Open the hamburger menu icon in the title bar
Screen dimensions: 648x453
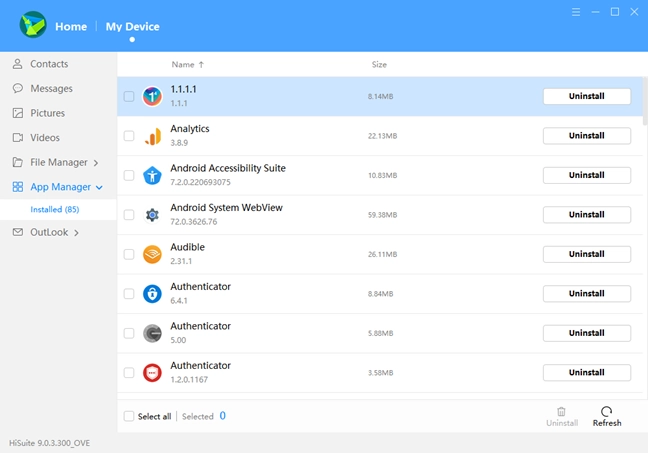[x=576, y=12]
